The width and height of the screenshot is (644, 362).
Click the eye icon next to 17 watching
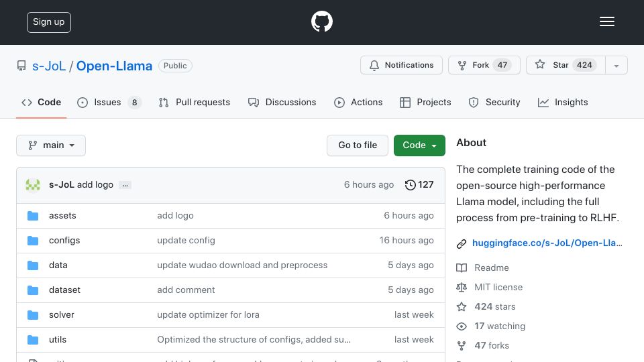[462, 326]
